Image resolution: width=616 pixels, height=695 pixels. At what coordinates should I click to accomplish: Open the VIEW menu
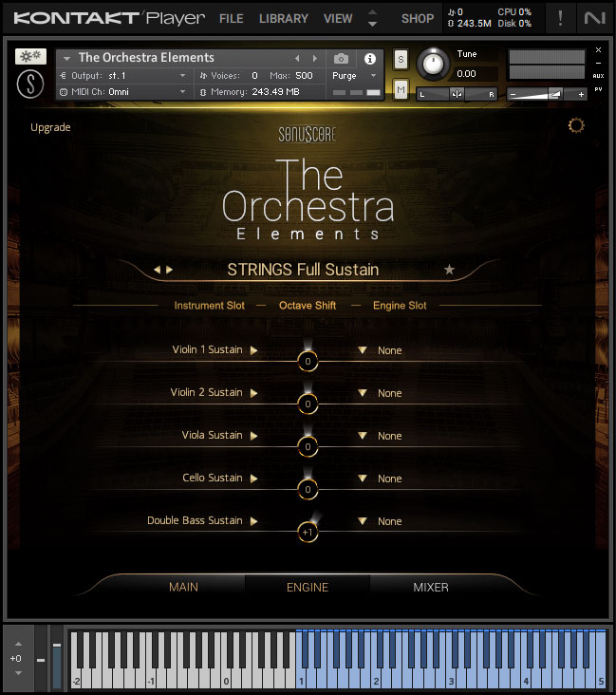(x=338, y=19)
